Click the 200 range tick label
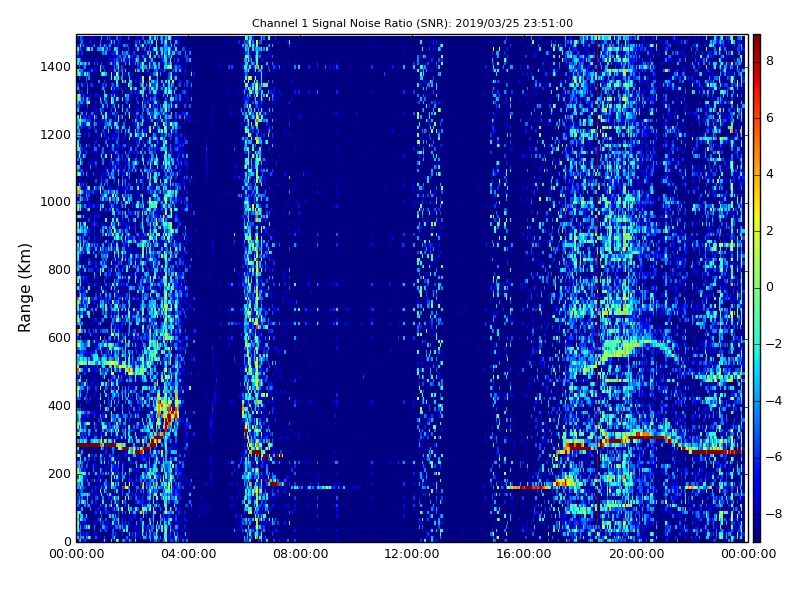 pos(59,473)
